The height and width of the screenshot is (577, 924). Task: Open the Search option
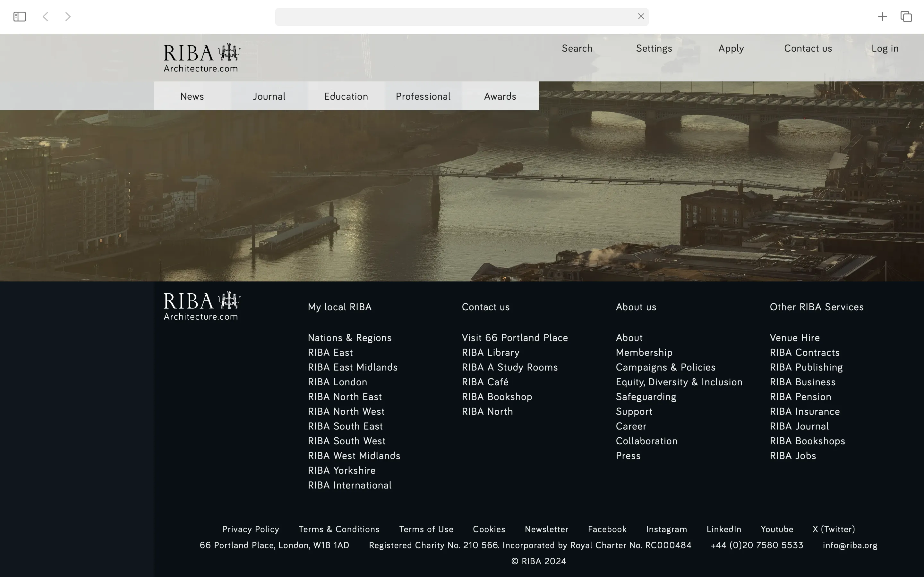(x=577, y=48)
